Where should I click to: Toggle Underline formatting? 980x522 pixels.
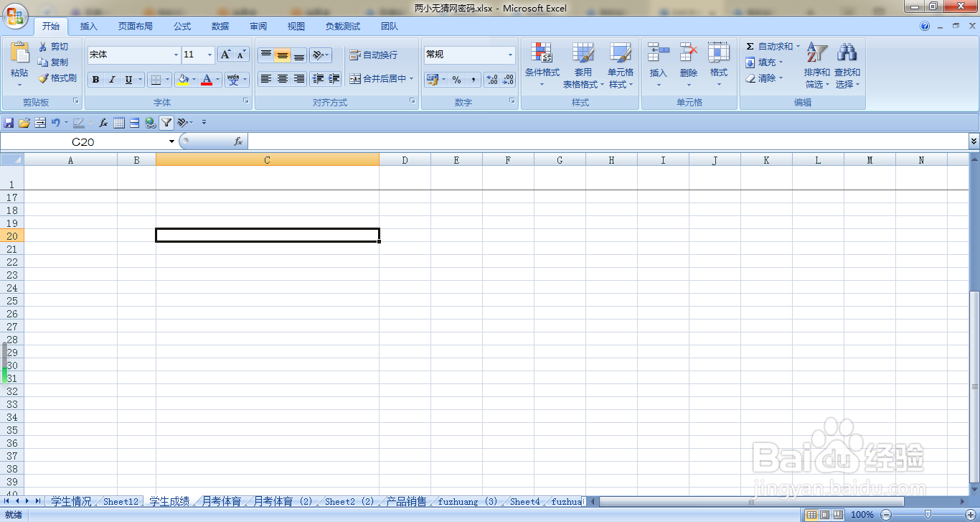click(129, 80)
